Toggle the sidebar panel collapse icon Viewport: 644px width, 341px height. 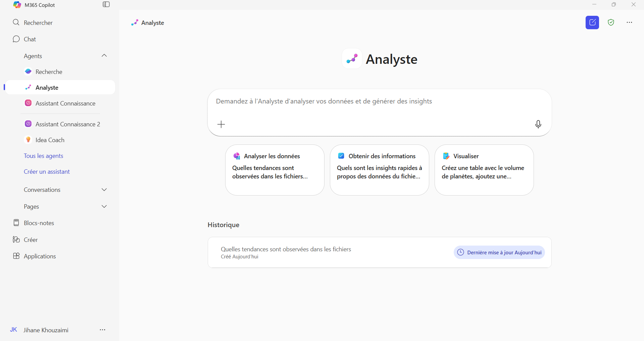coord(106,4)
